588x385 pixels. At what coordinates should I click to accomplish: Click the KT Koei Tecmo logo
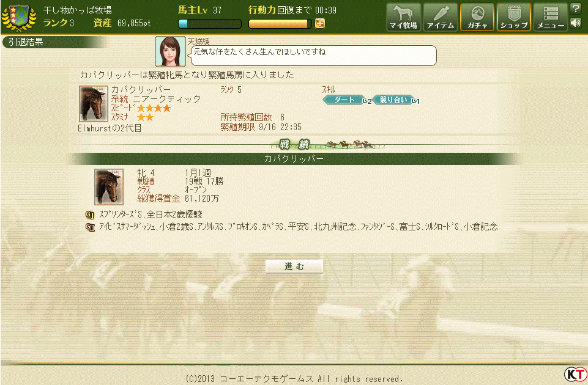[576, 374]
